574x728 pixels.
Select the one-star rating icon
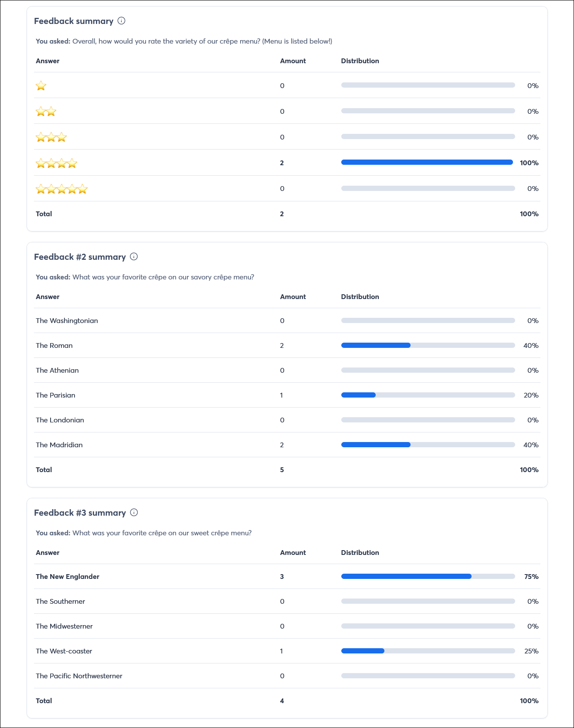tap(41, 86)
